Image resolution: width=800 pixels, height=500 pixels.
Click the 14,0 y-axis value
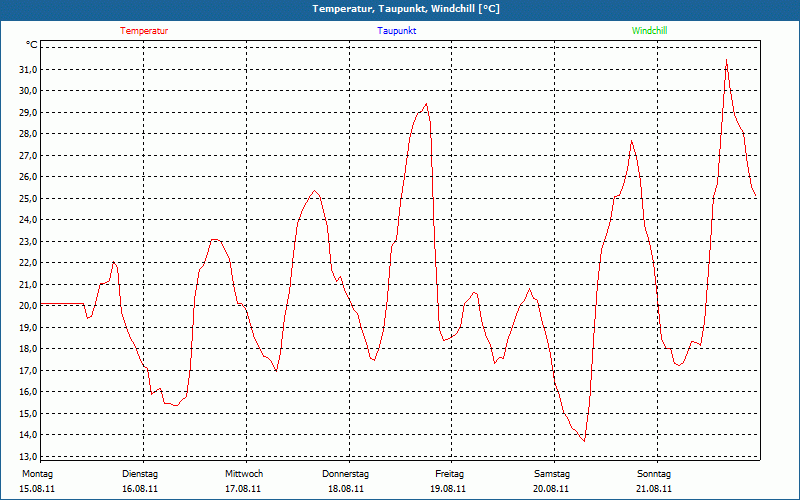pos(29,435)
